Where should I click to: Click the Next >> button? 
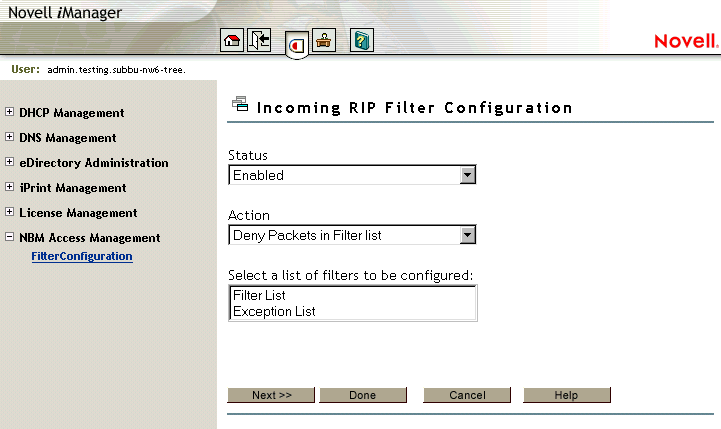coord(271,395)
